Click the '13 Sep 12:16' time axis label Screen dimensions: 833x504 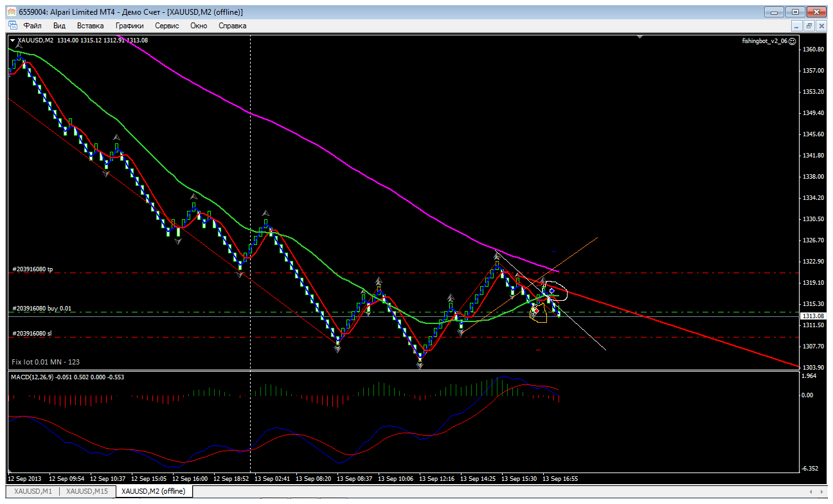click(x=437, y=479)
